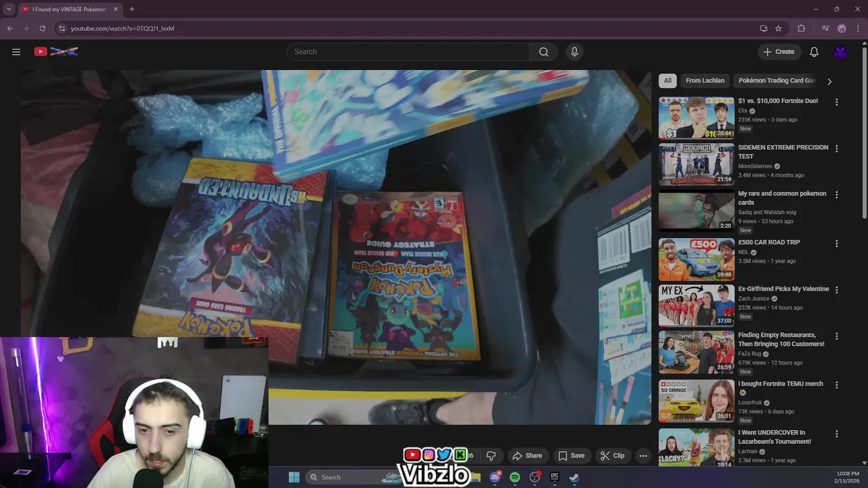The image size is (868, 488).
Task: Click the browser address bar URL
Action: 122,28
